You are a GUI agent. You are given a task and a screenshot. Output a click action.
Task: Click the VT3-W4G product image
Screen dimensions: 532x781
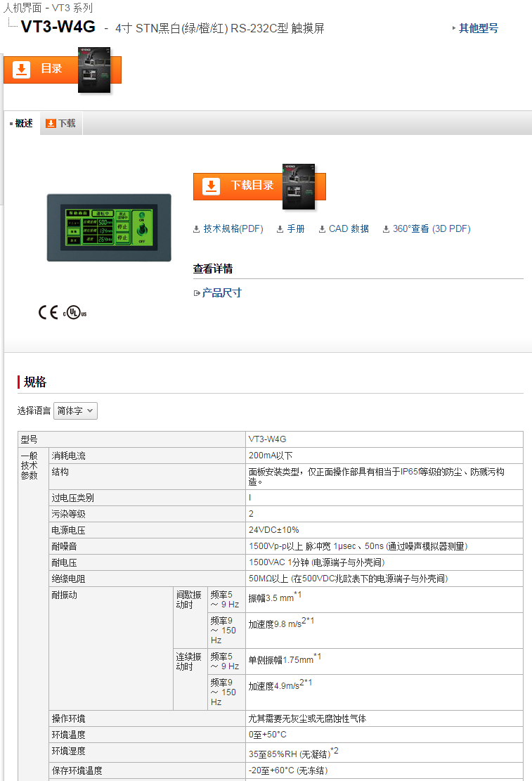(109, 227)
